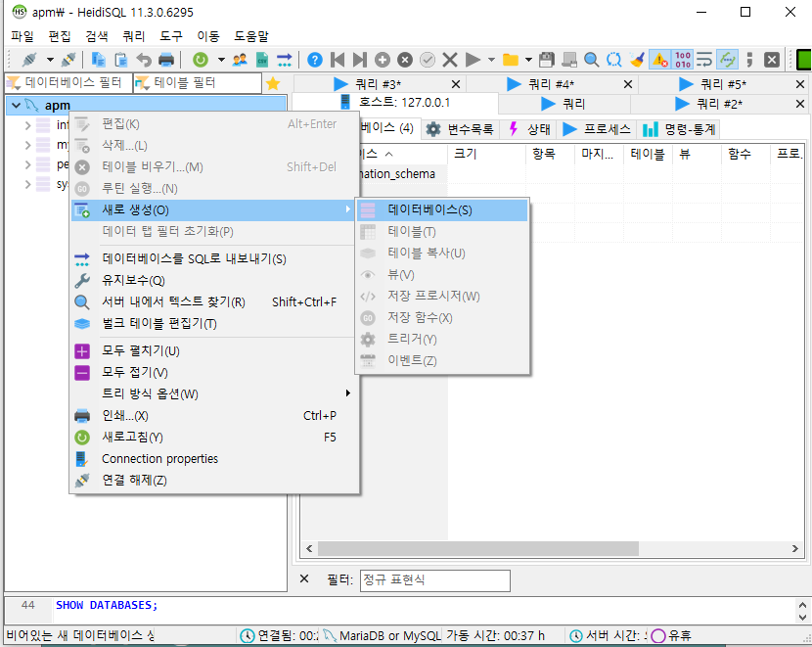
Task: Click the export database as SQL toolbar icon
Action: pyautogui.click(x=285, y=60)
